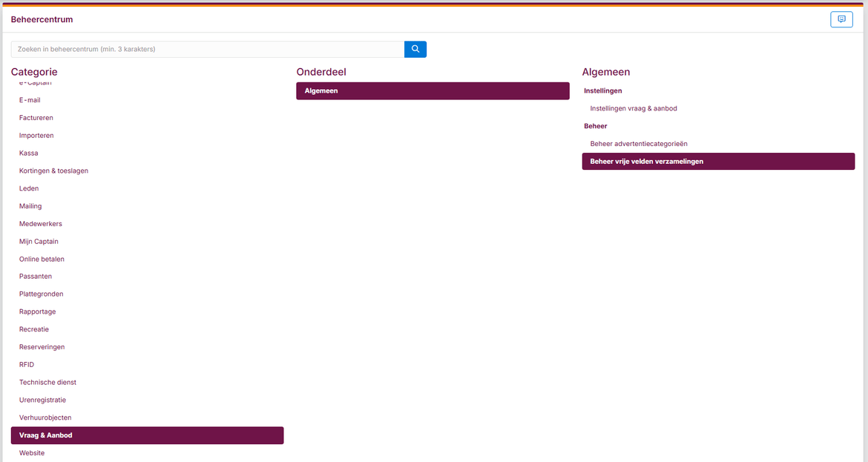Select the Leden category
The width and height of the screenshot is (868, 462).
(x=29, y=188)
